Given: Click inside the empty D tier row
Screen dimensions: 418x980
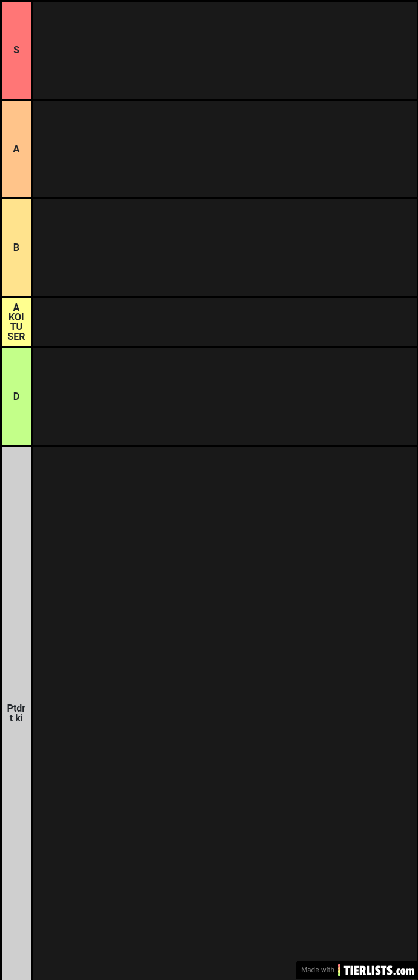Looking at the screenshot, I should pos(224,397).
